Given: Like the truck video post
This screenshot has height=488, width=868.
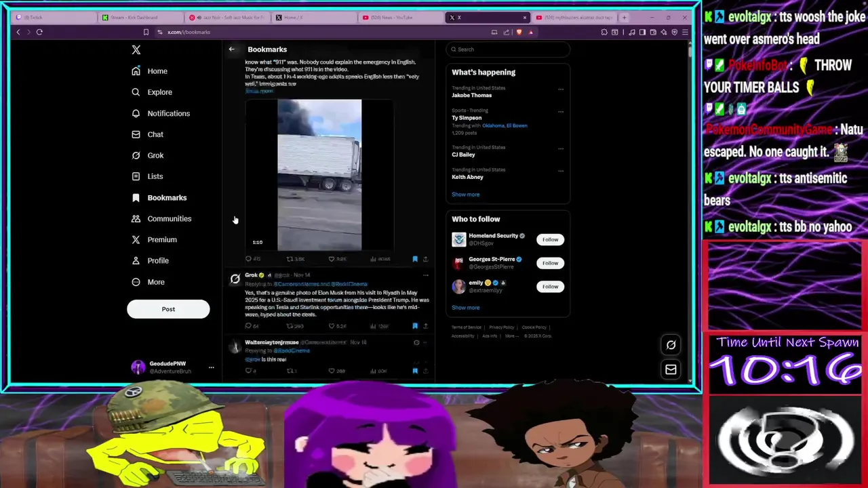Looking at the screenshot, I should [x=338, y=259].
